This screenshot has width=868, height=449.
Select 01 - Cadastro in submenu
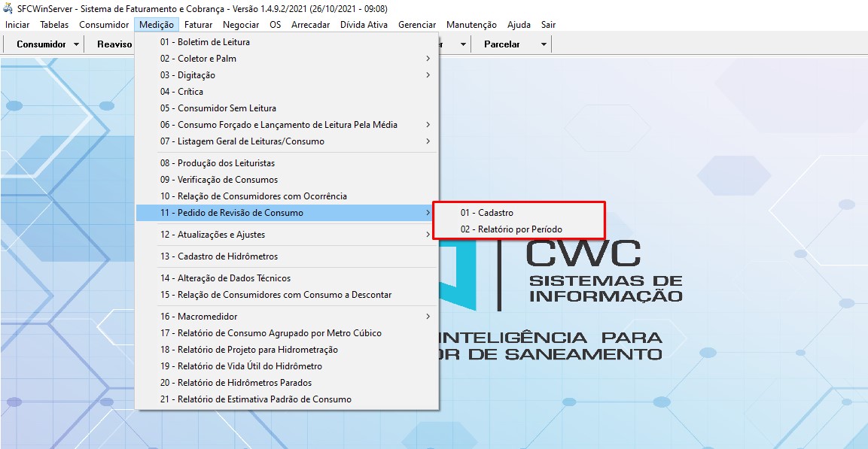[x=487, y=213]
